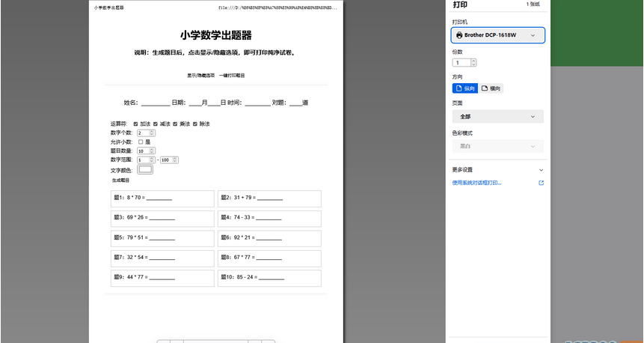Click the 小学数学出题器 page title

pos(215,35)
